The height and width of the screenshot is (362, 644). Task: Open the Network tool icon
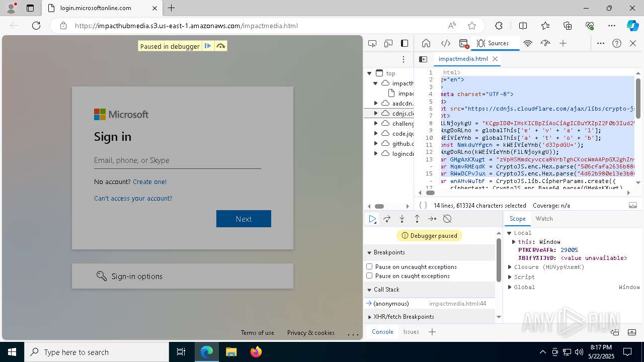(x=528, y=43)
